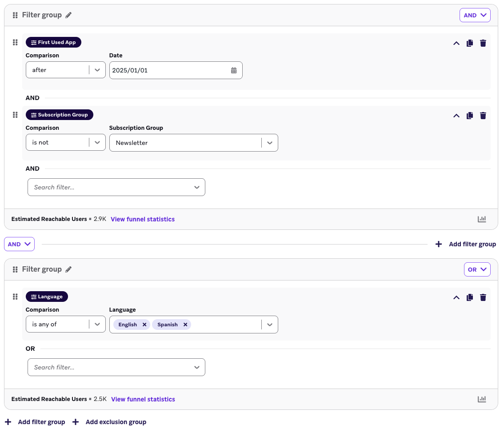Image resolution: width=504 pixels, height=433 pixels.
Task: Add filter group from the right-side button
Action: coord(466,245)
